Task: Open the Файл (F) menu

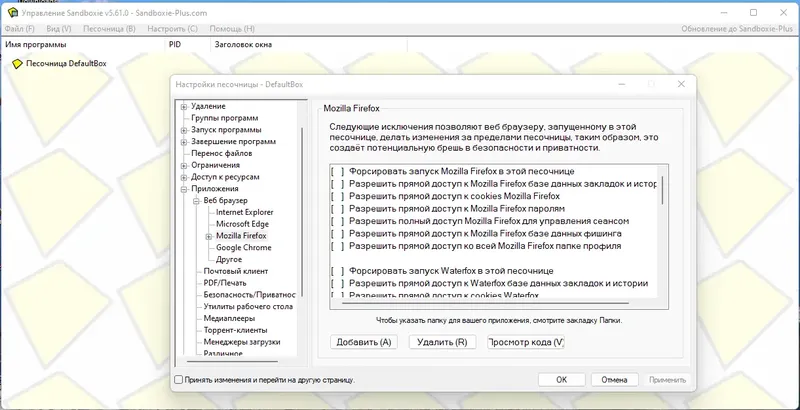Action: click(x=19, y=29)
